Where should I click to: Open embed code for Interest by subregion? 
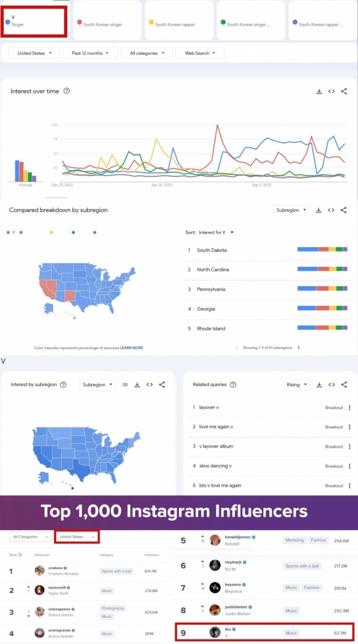tap(149, 385)
